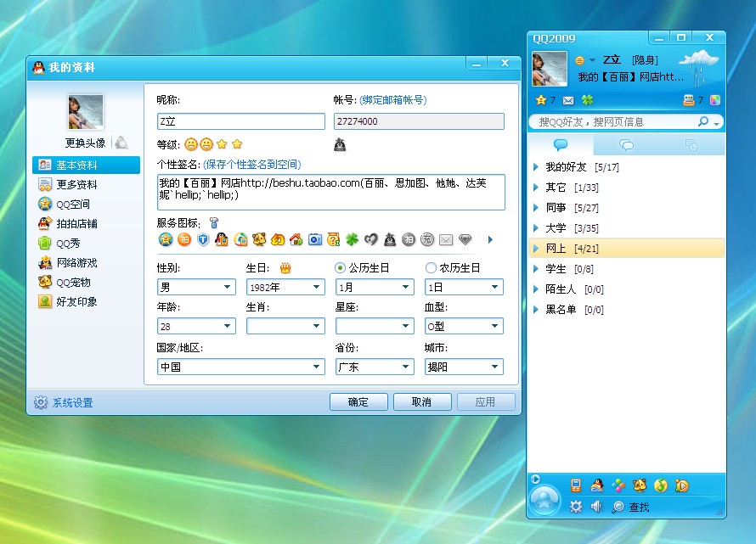Click QQ空间 star icon in QQ2009

(x=541, y=100)
